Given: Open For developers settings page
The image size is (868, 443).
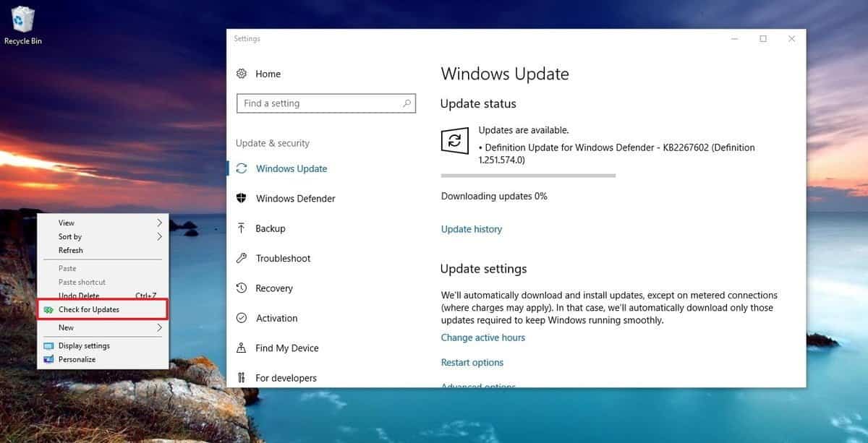Looking at the screenshot, I should pos(286,378).
